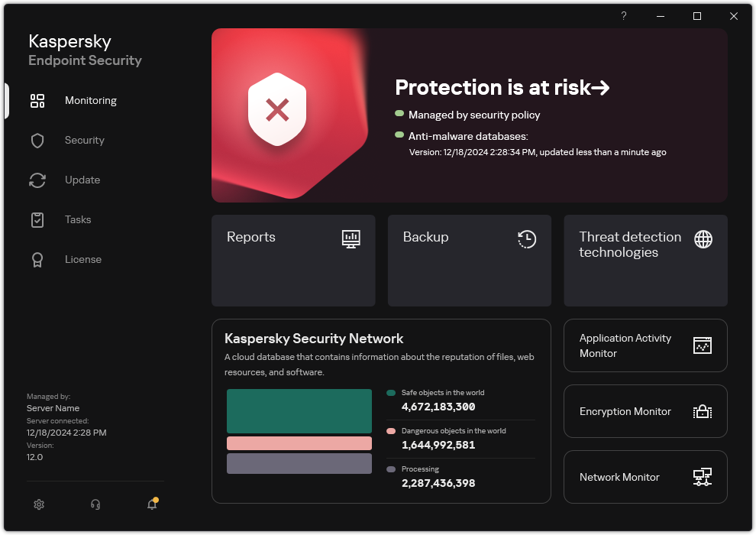The image size is (756, 535).
Task: Click the help question mark
Action: pos(623,15)
